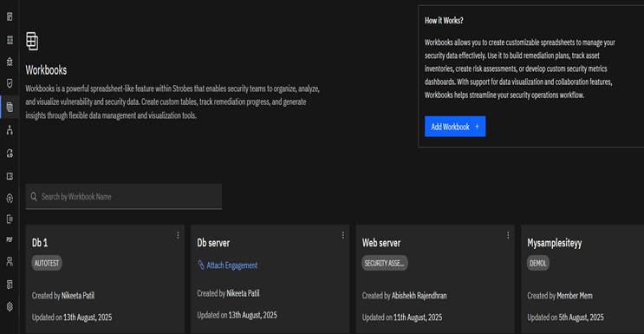644x334 pixels.
Task: Select the active Workbooks table icon in sidebar
Action: pyautogui.click(x=10, y=108)
